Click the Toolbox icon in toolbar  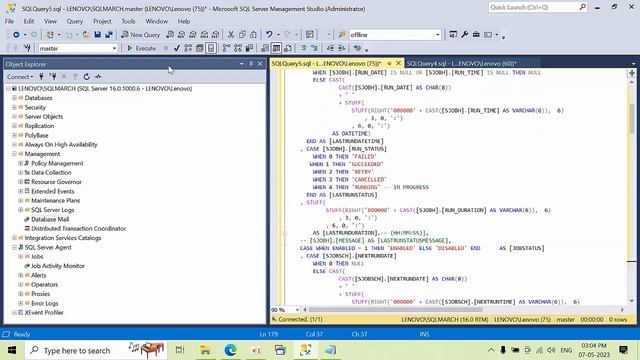pyautogui.click(x=476, y=35)
